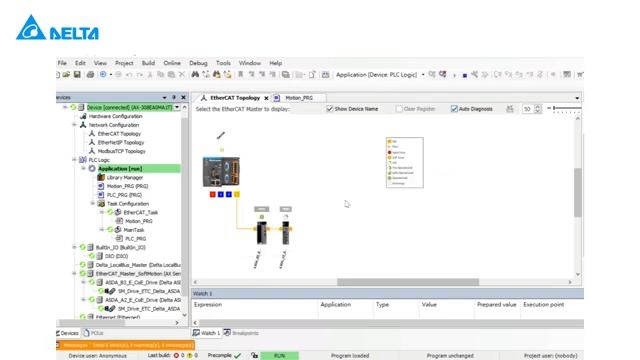
Task: Toggle the Clear Register checkbox
Action: 399,109
